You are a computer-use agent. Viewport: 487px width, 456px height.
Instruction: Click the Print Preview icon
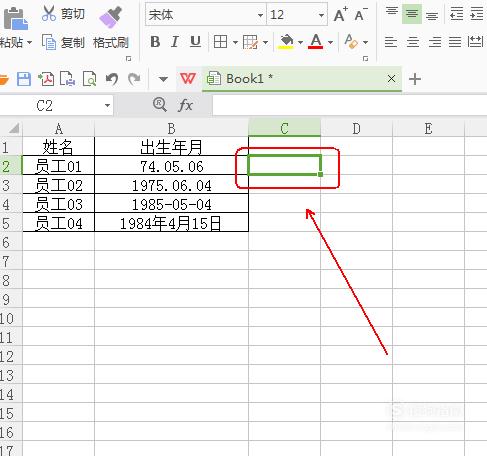pyautogui.click(x=89, y=79)
